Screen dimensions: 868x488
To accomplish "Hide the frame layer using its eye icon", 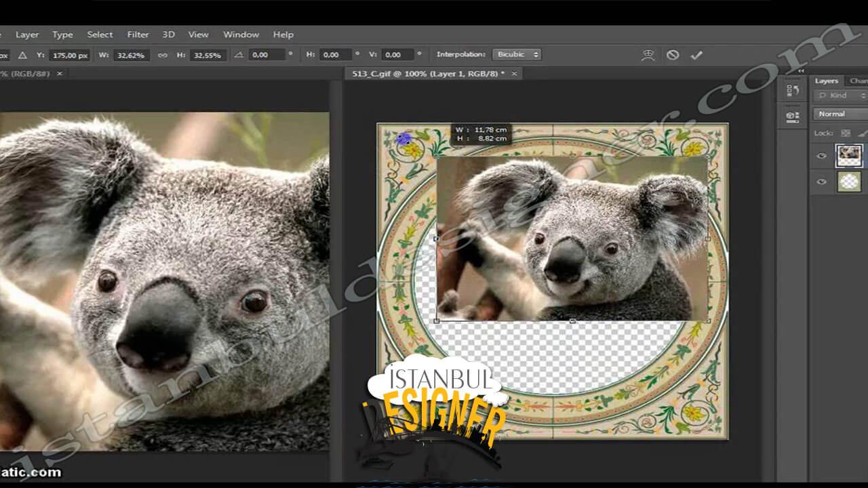I will (822, 182).
